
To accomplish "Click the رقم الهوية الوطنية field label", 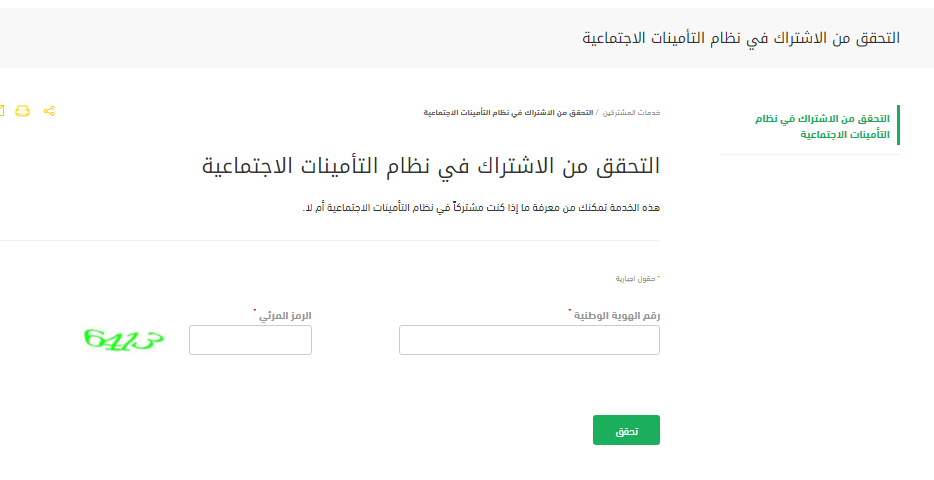I will 617,316.
